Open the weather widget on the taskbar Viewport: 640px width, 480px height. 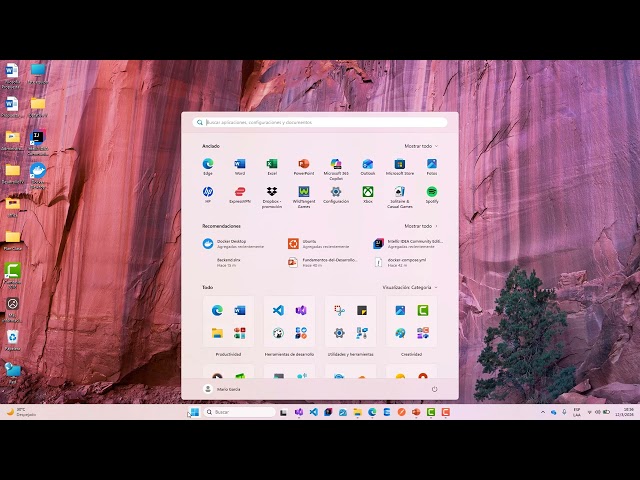pyautogui.click(x=22, y=412)
